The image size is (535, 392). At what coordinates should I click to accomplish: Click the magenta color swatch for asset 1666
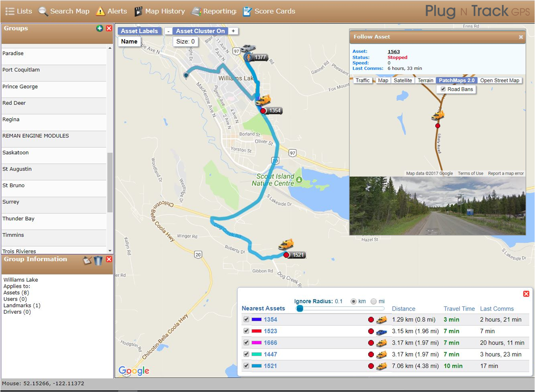click(256, 343)
